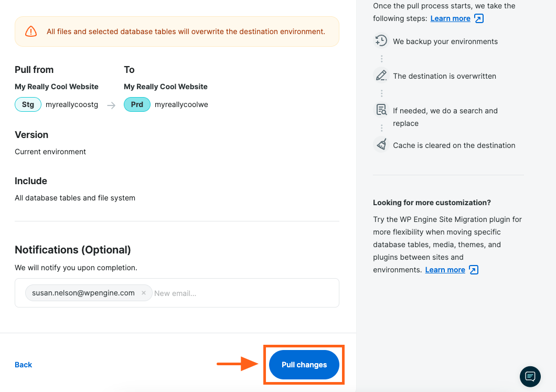556x392 pixels.
Task: Click external link icon beside migration Learn more
Action: click(473, 270)
